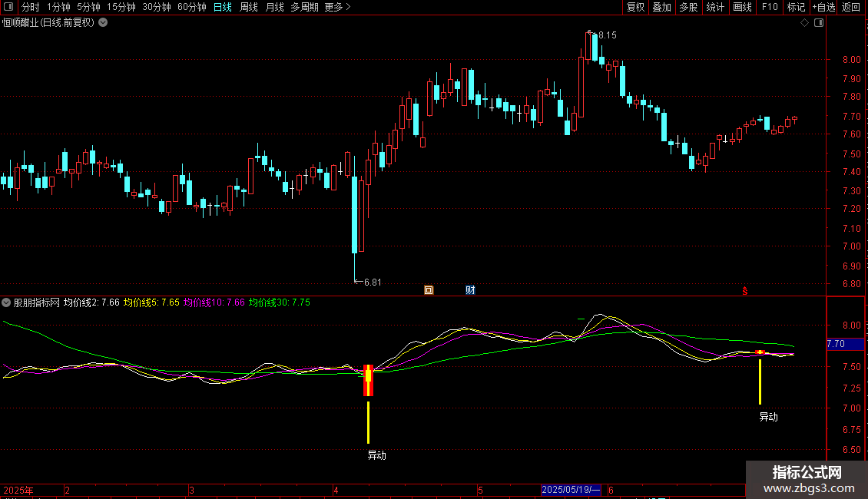The image size is (868, 499).
Task: Select the 15分钟 period tab
Action: [x=121, y=7]
